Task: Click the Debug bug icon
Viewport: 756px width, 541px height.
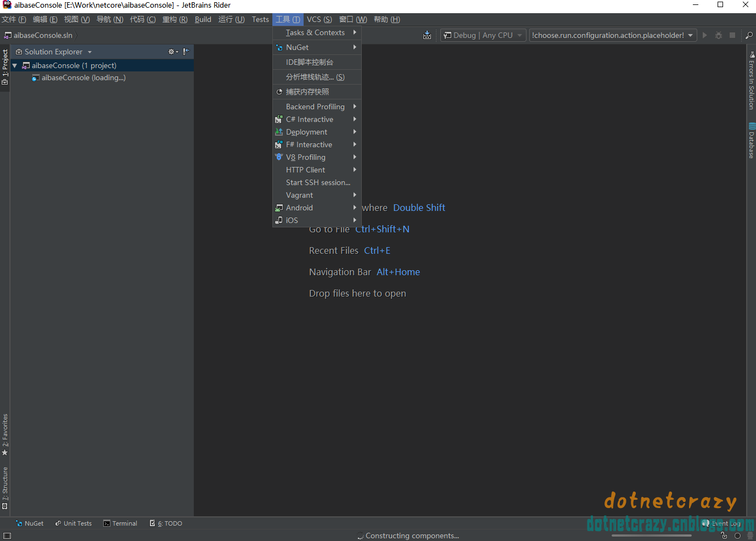Action: click(719, 35)
